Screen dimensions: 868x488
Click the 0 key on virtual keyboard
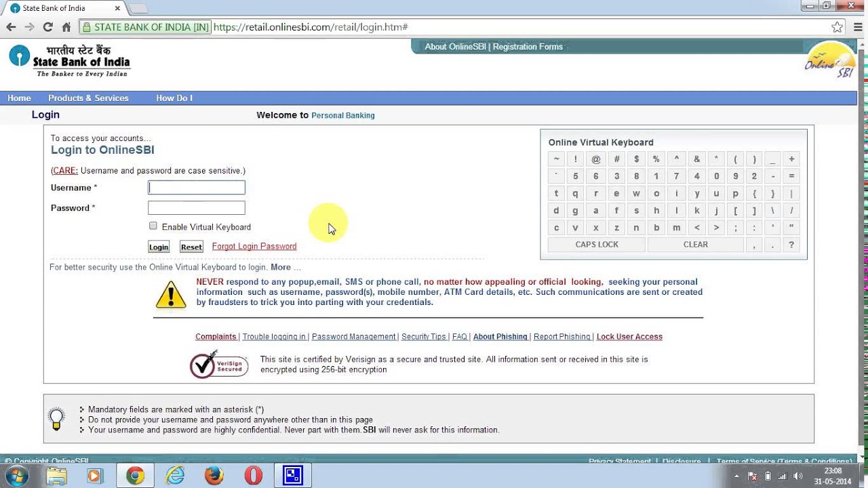point(716,176)
